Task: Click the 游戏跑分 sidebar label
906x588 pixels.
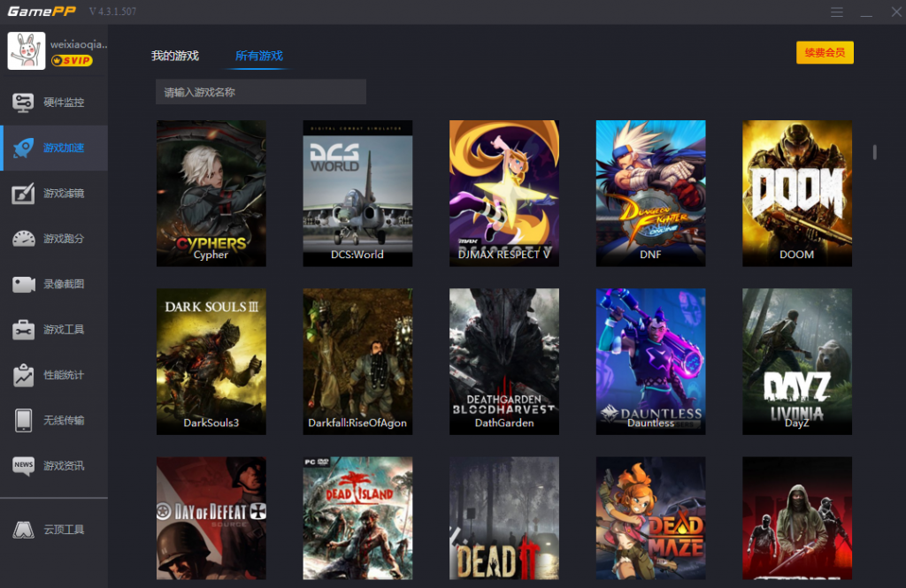Action: click(64, 239)
